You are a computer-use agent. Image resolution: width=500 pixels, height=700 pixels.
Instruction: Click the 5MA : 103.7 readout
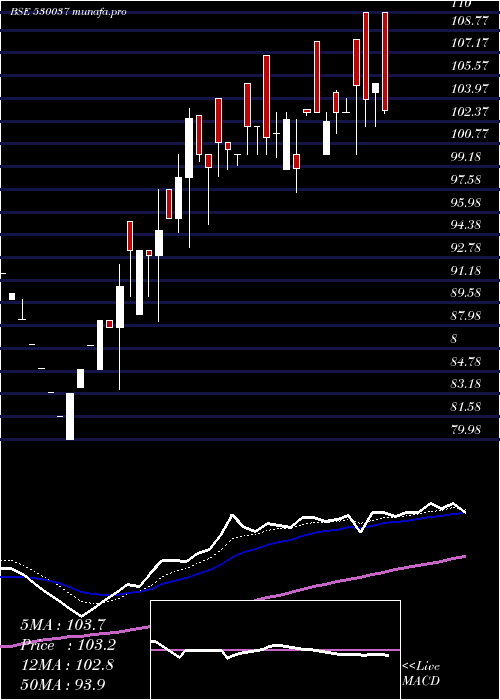pos(62,625)
